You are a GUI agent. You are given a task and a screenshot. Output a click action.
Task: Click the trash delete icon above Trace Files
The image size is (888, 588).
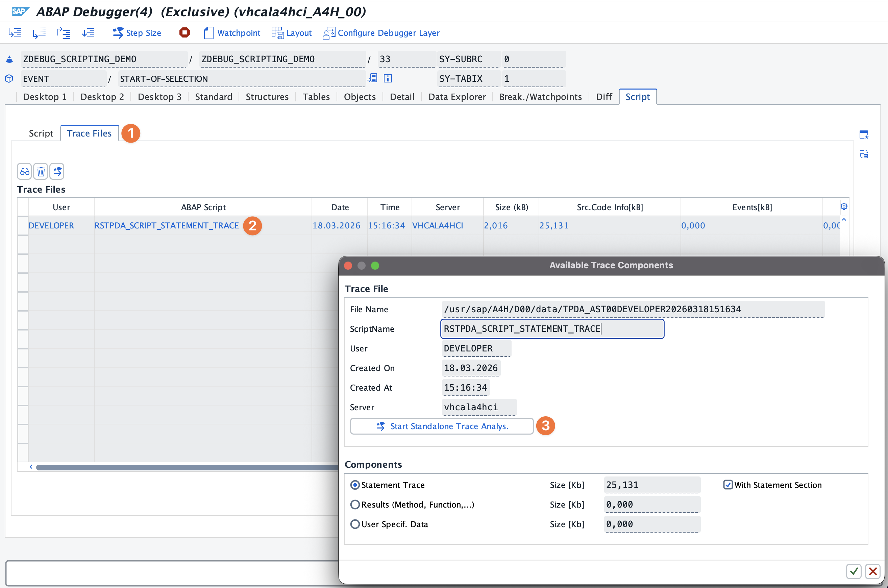pos(41,172)
